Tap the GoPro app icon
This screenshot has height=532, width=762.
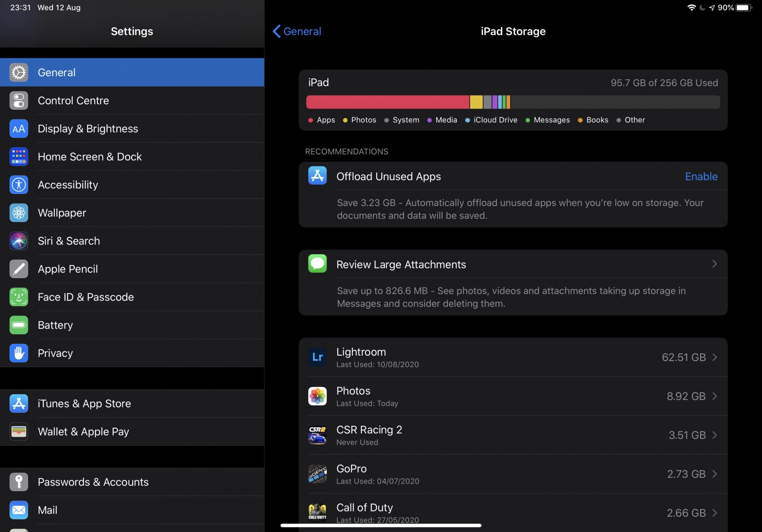[317, 474]
